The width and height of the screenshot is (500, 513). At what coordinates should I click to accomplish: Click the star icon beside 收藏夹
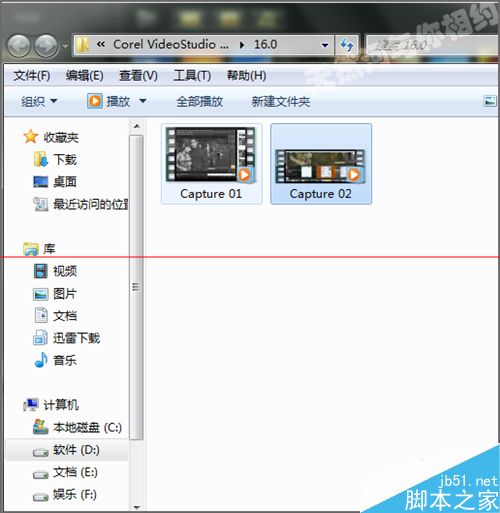coord(30,137)
